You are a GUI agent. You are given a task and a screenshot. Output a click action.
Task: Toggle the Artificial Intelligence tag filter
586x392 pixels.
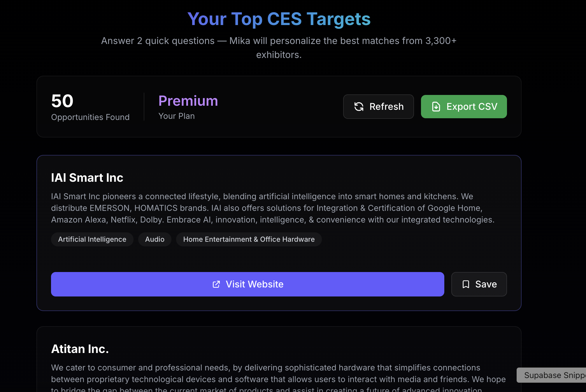(x=92, y=239)
